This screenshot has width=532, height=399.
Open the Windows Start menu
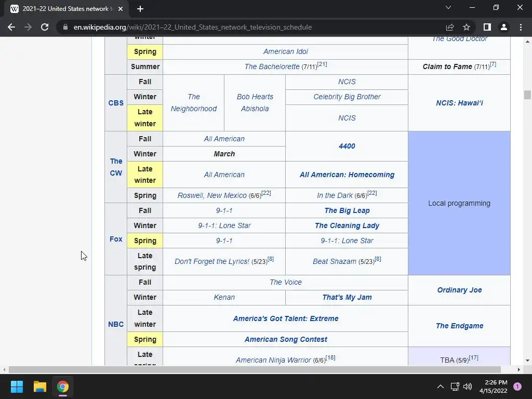(x=17, y=387)
